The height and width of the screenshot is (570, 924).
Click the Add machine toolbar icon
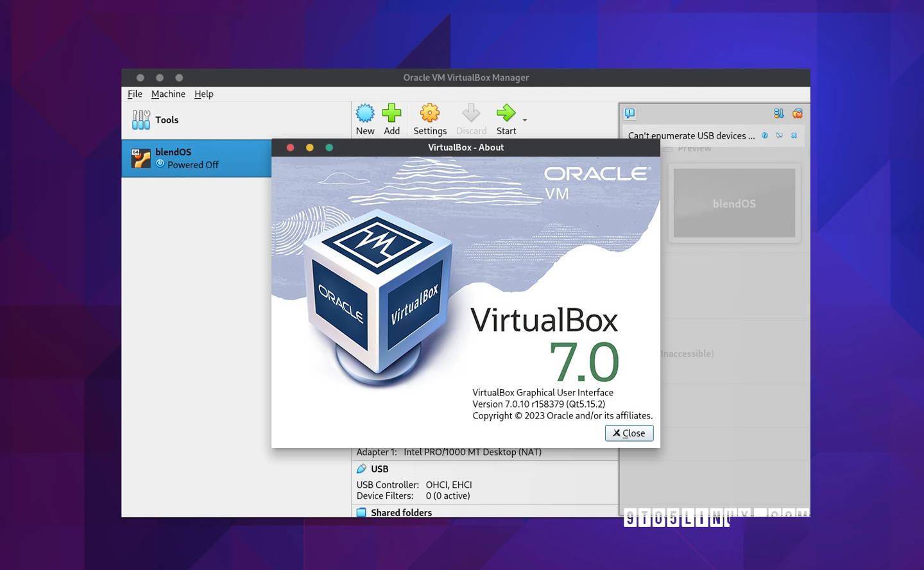coord(391,114)
